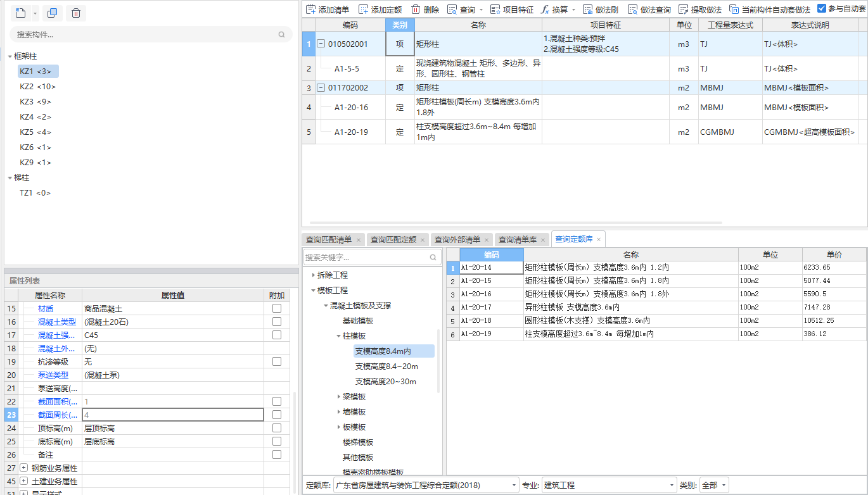
Task: Close the 查询外部清单 tab
Action: [x=487, y=240]
